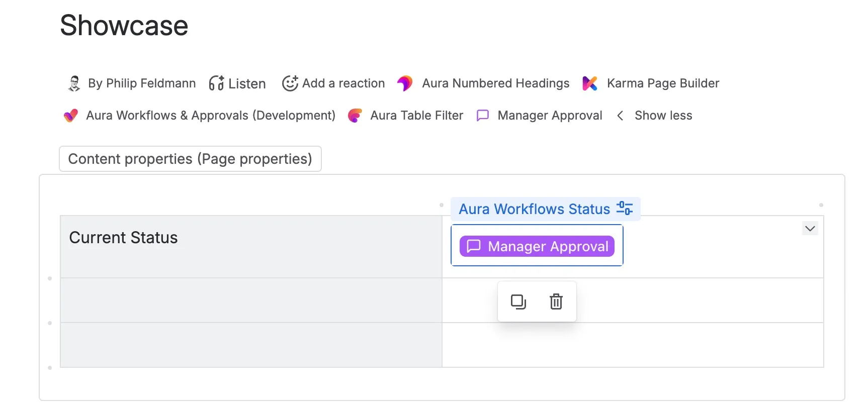Image resolution: width=868 pixels, height=408 pixels.
Task: Click the Aura Numbered Headings app icon
Action: [405, 83]
